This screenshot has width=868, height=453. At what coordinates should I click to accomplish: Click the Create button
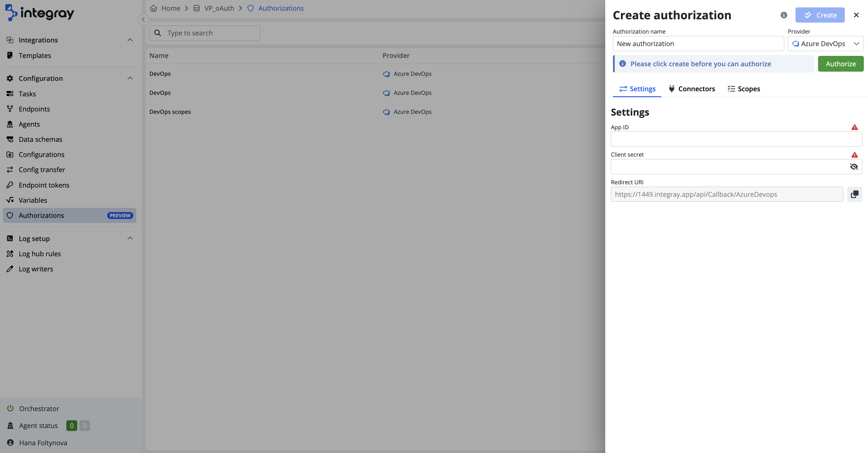(820, 15)
